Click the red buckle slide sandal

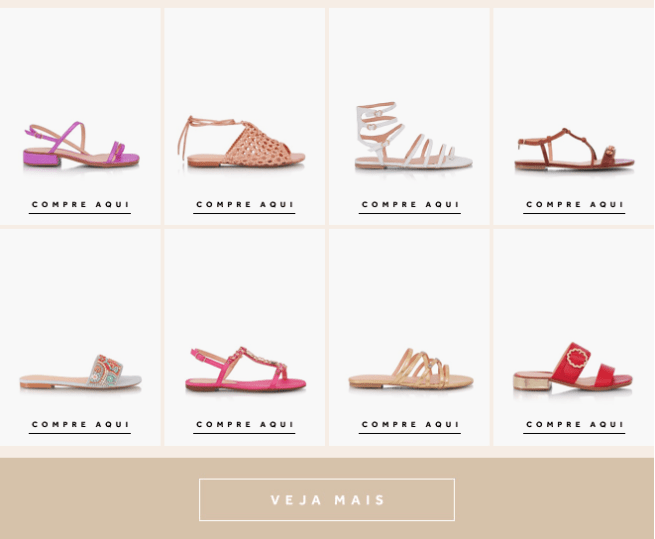pos(573,367)
